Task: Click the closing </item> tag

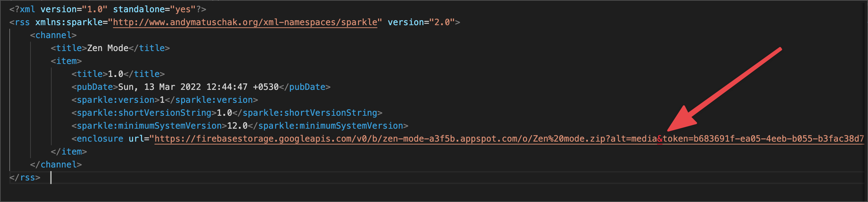Action: 69,152
